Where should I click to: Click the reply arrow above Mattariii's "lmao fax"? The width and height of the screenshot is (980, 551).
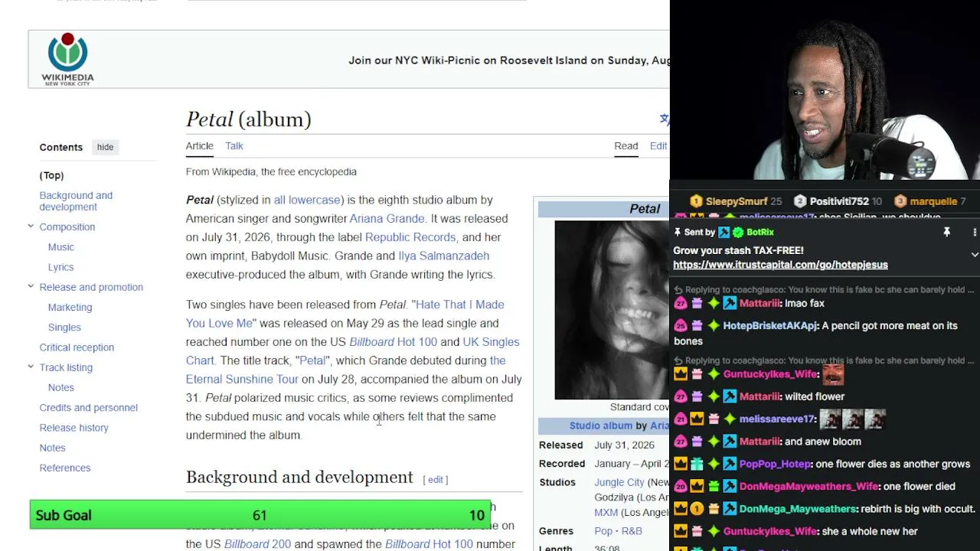678,290
